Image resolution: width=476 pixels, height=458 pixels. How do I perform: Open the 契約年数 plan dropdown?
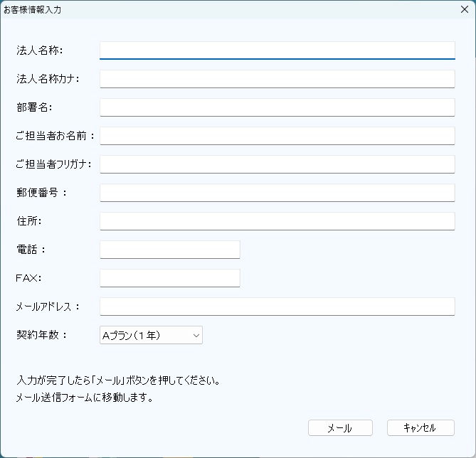[152, 335]
